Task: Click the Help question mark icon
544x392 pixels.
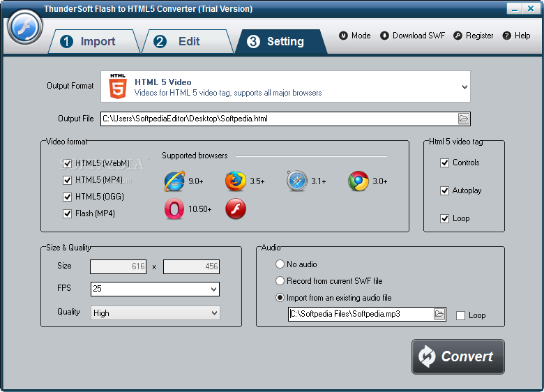Action: click(x=506, y=36)
